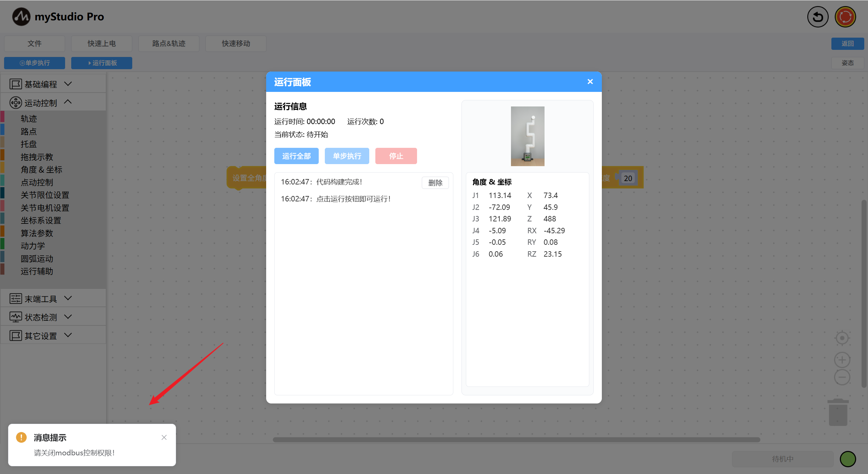The width and height of the screenshot is (868, 474).
Task: Click 删除 to clear the log
Action: pos(435,183)
